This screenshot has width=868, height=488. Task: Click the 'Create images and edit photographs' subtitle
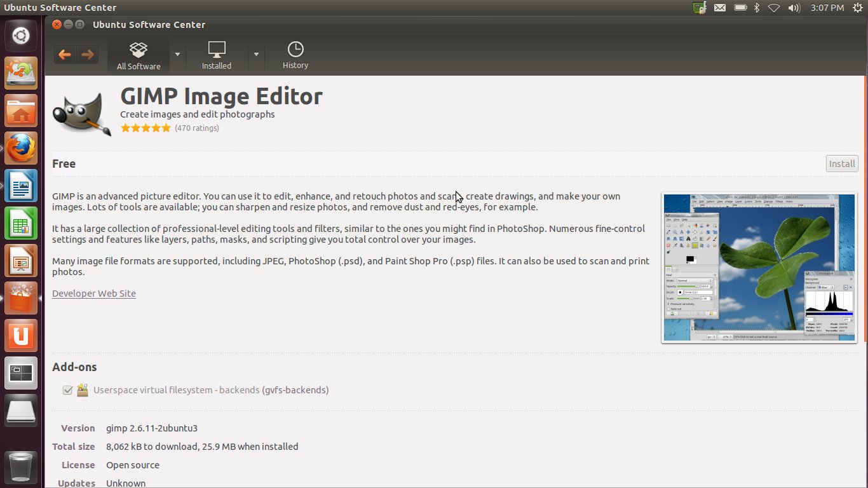[x=198, y=114]
